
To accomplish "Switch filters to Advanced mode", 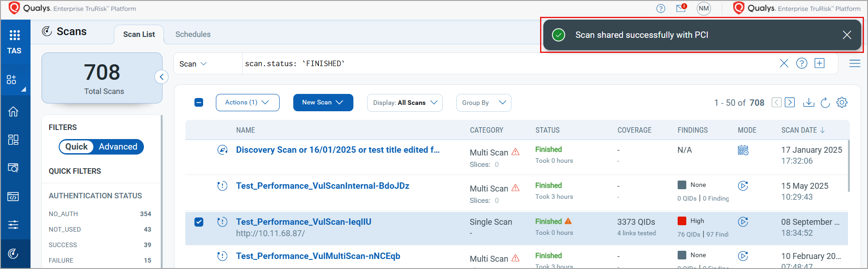I will coord(118,147).
